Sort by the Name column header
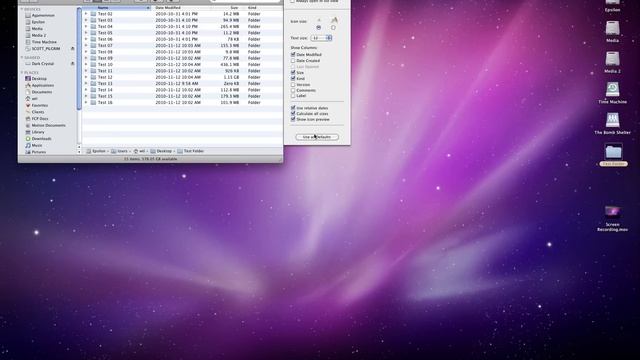 click(x=117, y=8)
